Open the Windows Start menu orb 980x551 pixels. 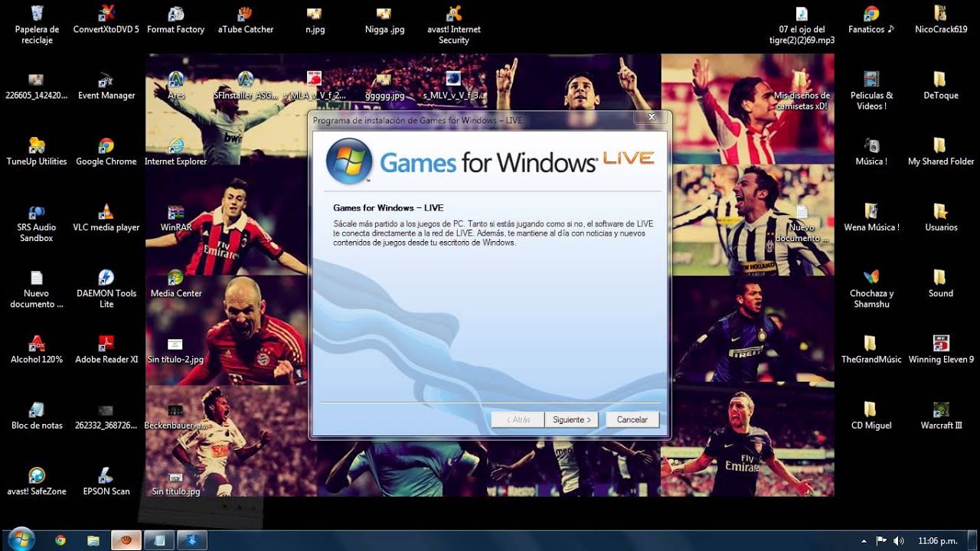[21, 540]
